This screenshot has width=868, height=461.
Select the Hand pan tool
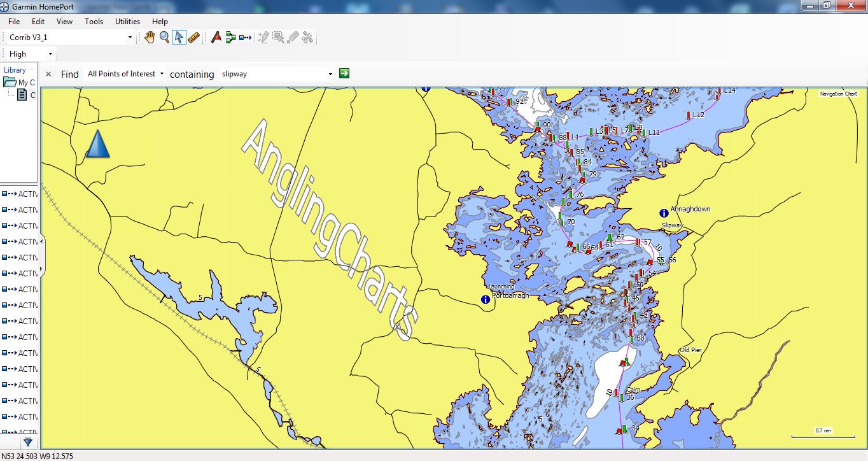pos(150,38)
